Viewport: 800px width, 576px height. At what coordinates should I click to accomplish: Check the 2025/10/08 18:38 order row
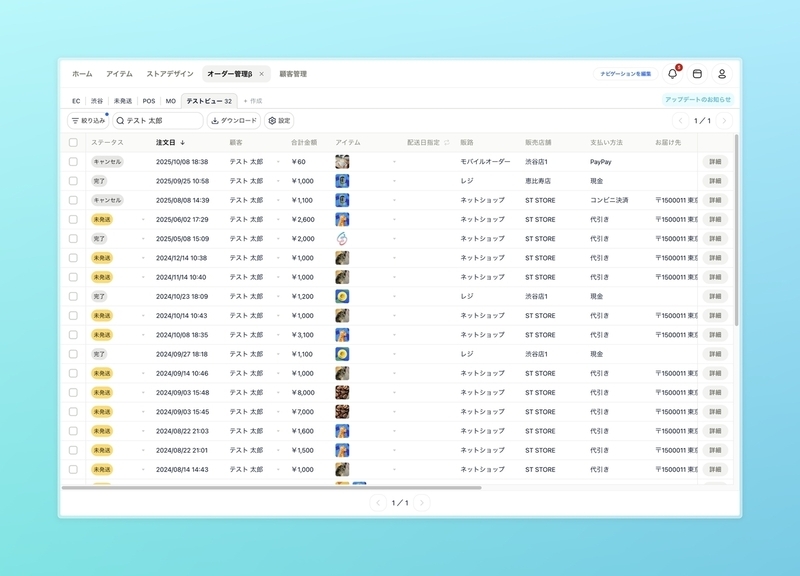point(73,162)
